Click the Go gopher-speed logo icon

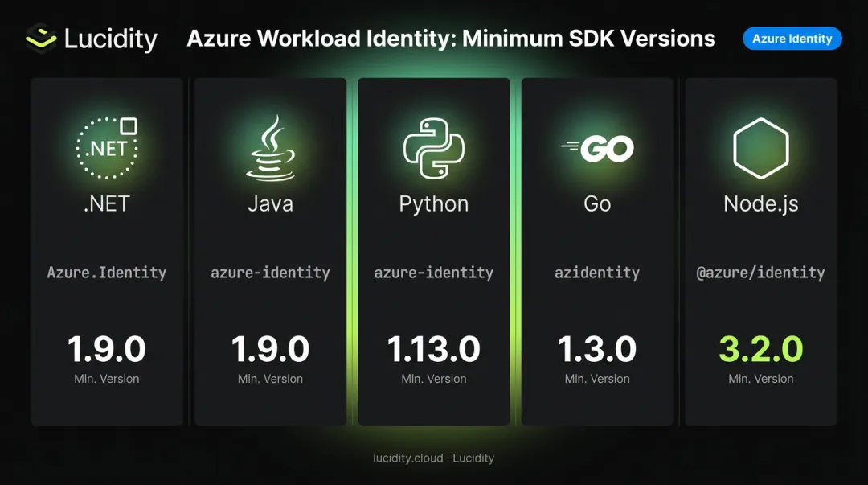597,149
